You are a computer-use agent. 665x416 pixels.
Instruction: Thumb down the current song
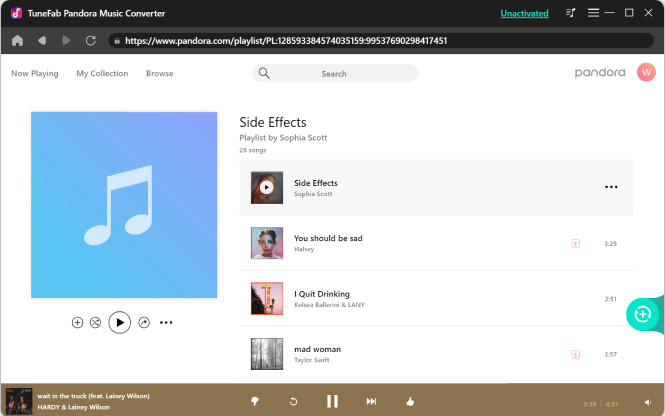(255, 401)
